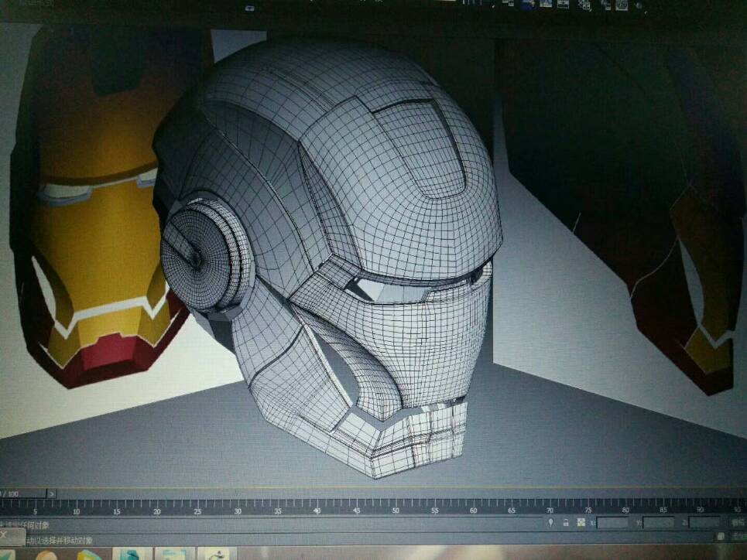Click the Z coordinate input field
Screen dimensions: 747x560
704,523
